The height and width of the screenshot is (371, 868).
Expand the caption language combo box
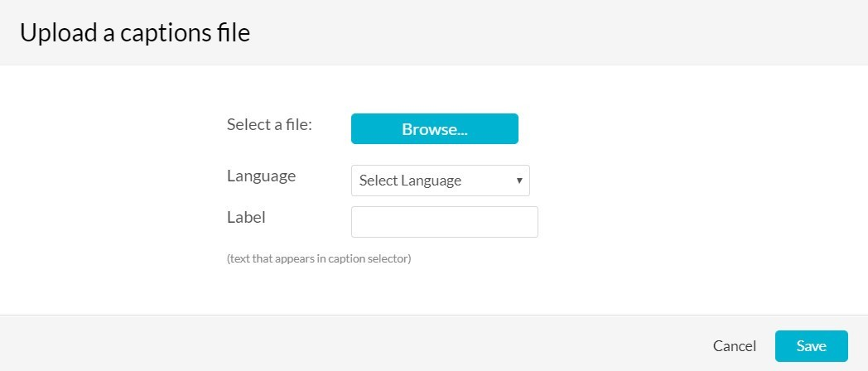[440, 181]
